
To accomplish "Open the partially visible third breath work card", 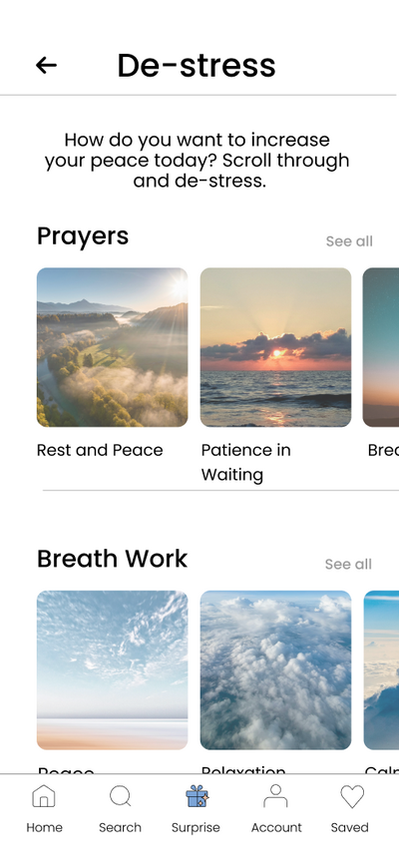I will pos(381,670).
